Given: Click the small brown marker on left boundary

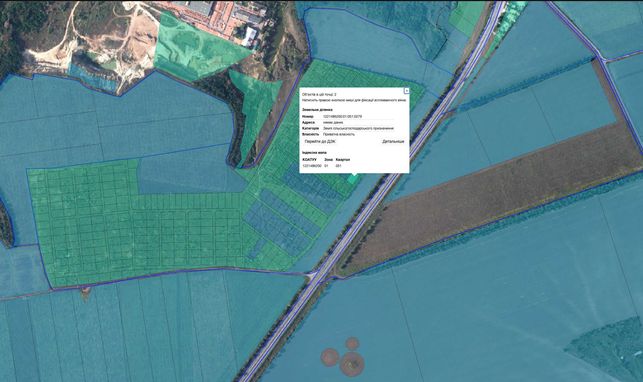Looking at the screenshot, I should click(x=85, y=291).
